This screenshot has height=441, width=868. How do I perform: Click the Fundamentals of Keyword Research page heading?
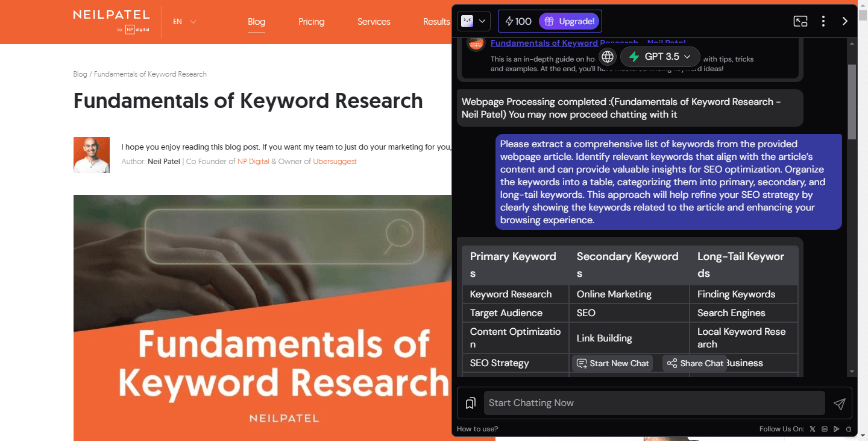(248, 101)
